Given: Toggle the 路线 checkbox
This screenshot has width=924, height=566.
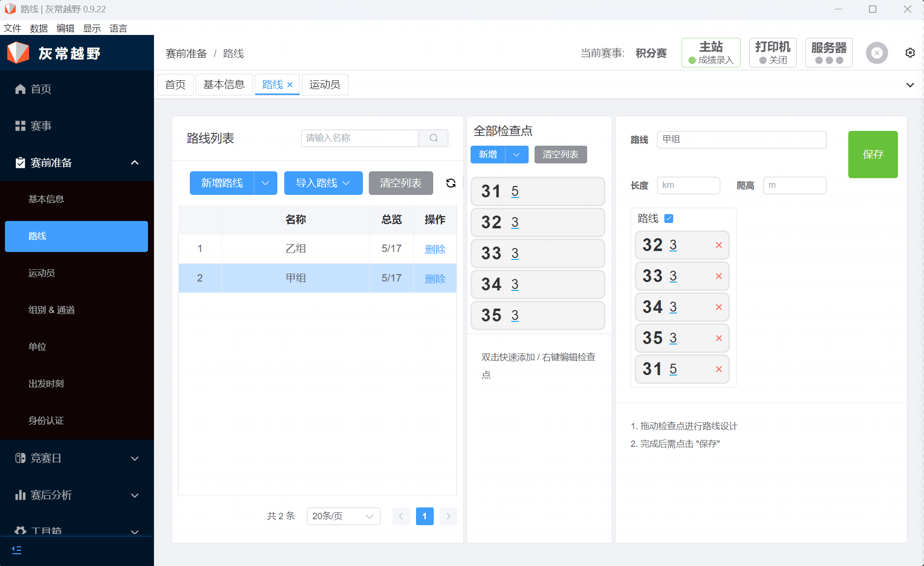Looking at the screenshot, I should [x=669, y=219].
